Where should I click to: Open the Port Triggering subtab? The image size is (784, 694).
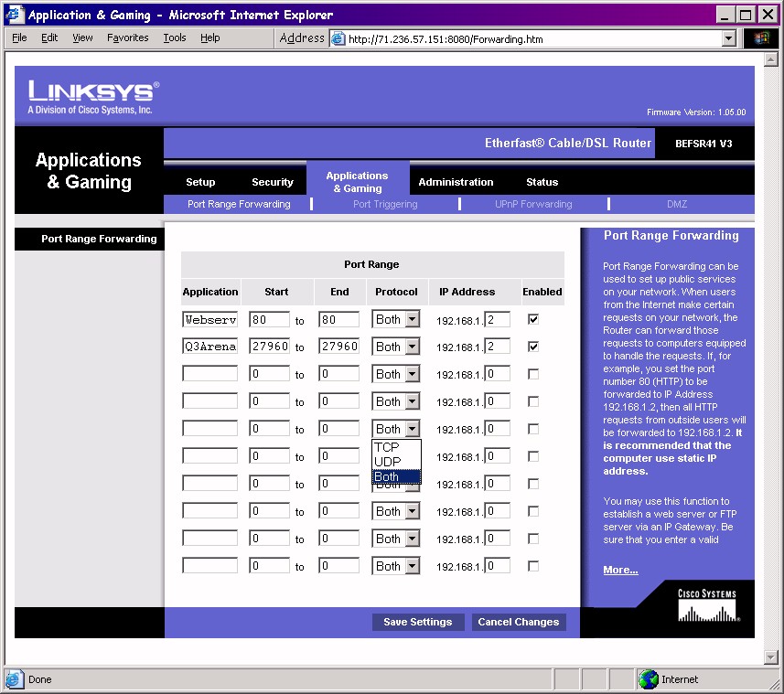click(x=385, y=204)
